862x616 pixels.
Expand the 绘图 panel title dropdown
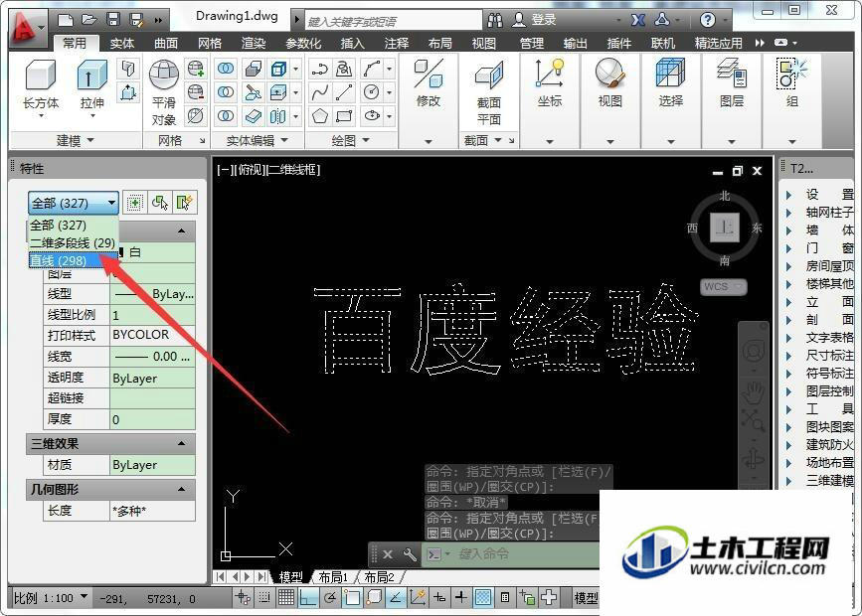coord(351,141)
